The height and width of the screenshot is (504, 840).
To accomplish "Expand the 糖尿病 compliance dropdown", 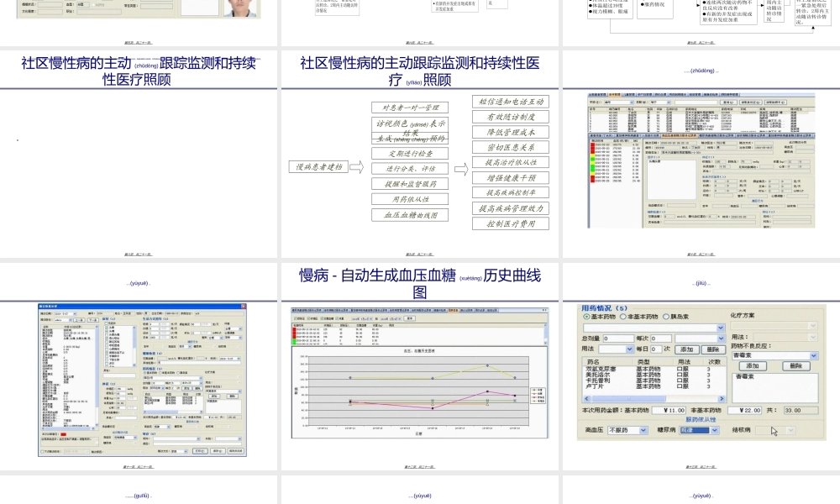I will tap(715, 430).
